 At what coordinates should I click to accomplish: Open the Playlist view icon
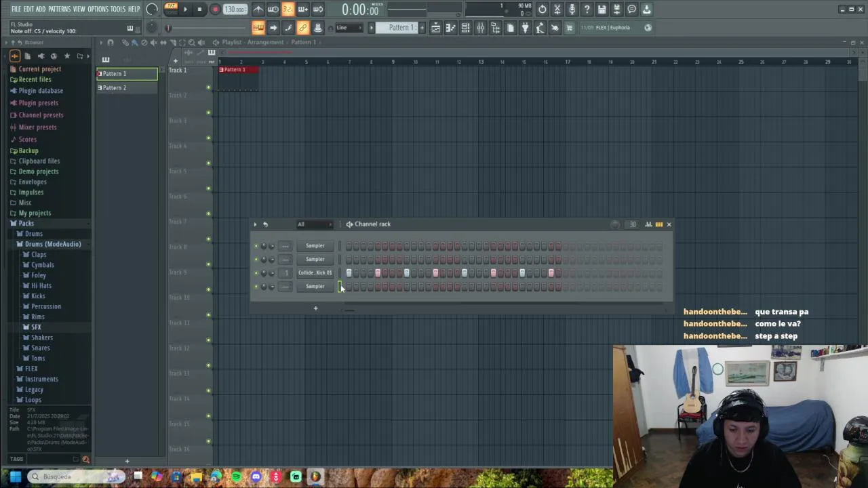436,28
